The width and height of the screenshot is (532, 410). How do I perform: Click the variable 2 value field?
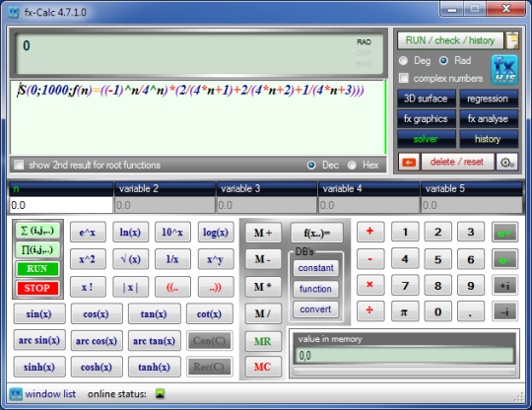pos(165,205)
